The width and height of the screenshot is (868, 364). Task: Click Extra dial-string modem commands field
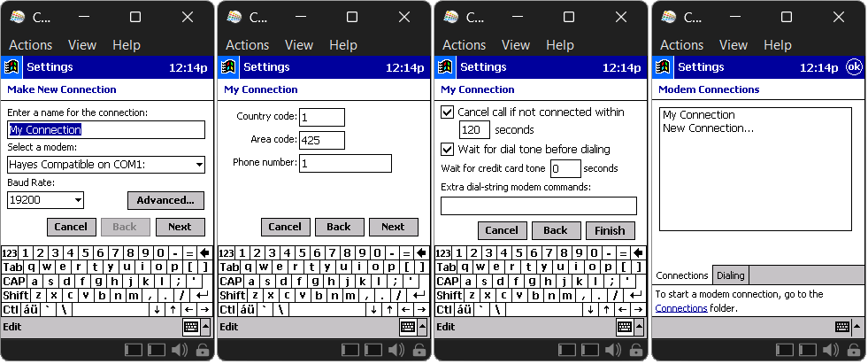click(x=539, y=205)
